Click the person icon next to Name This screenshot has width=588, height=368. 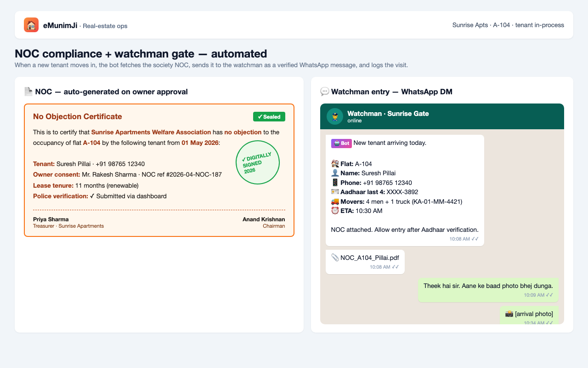(335, 173)
